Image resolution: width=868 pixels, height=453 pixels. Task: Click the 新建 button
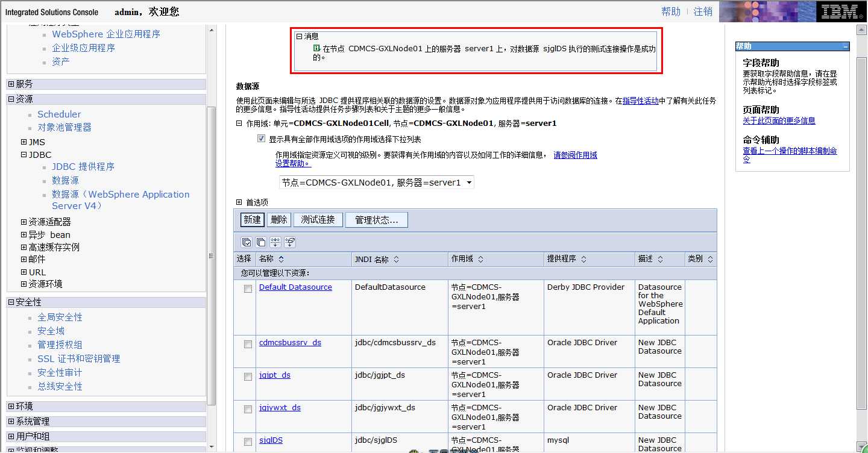tap(252, 220)
